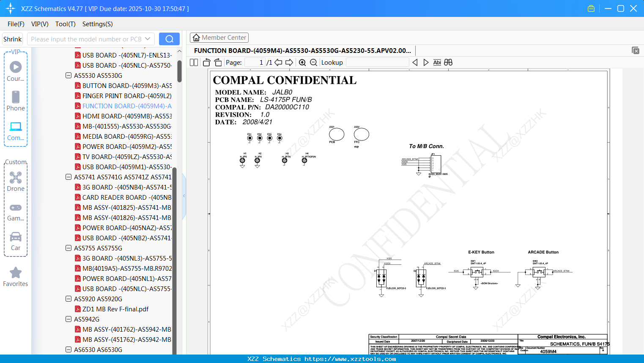
Task: Click the binoculars search icon
Action: coord(448,63)
